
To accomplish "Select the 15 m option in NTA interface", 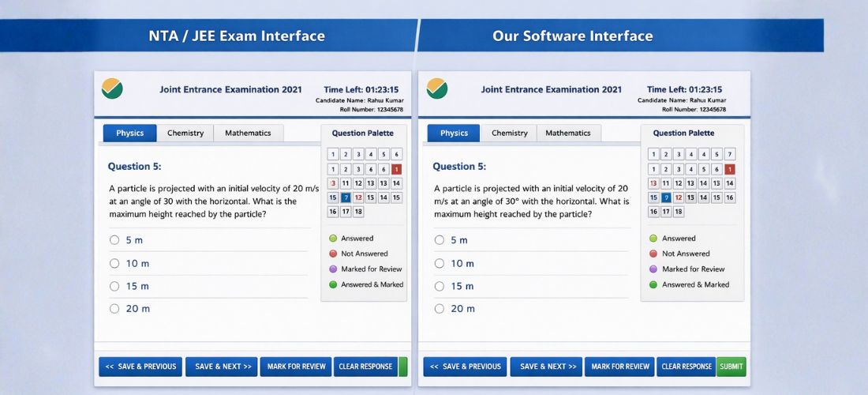I will 114,286.
